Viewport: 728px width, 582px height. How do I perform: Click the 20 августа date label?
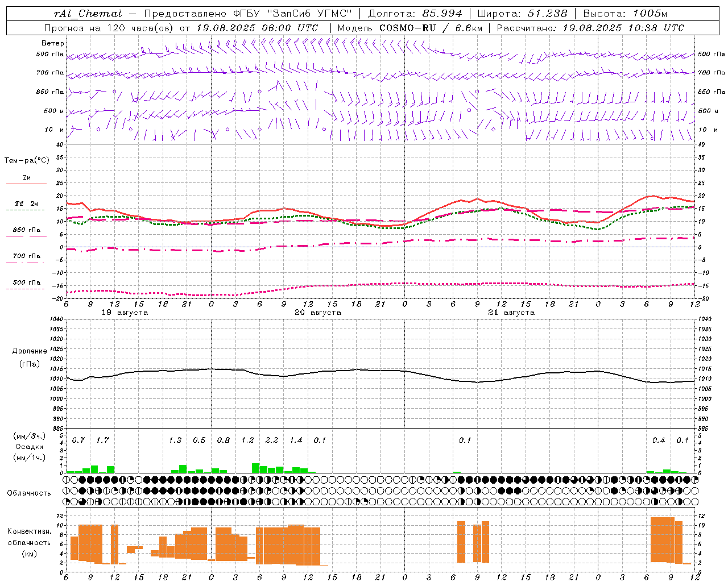[318, 313]
